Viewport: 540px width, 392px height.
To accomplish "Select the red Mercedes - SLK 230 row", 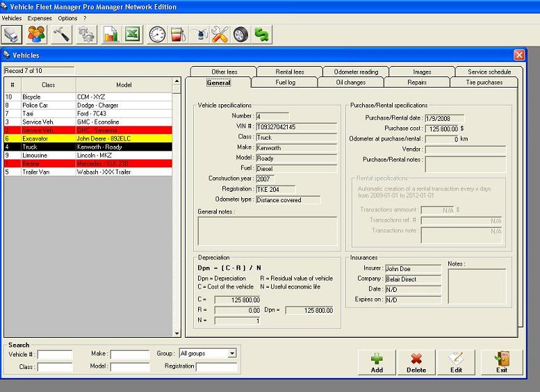I will coord(88,163).
